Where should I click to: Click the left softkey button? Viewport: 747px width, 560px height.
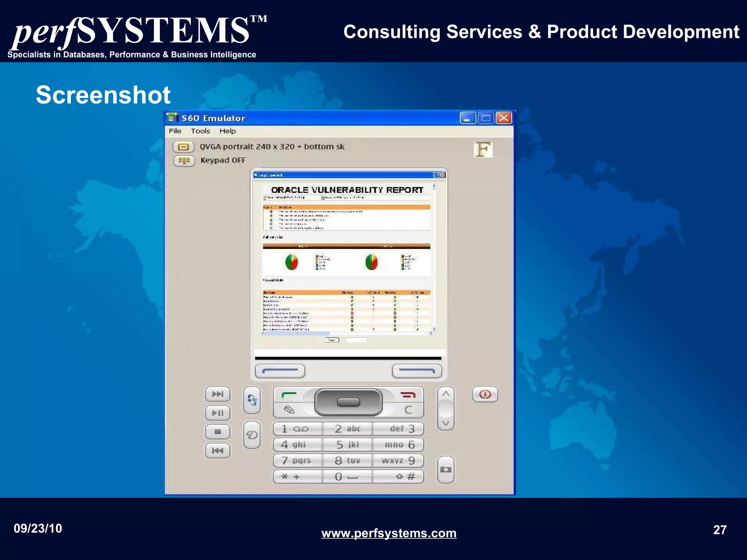tap(280, 371)
